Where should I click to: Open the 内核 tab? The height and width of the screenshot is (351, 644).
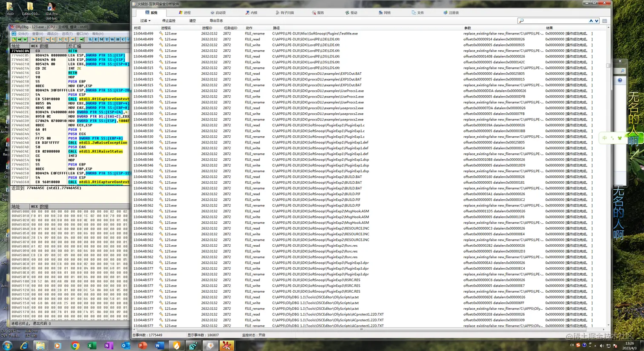[x=251, y=13]
